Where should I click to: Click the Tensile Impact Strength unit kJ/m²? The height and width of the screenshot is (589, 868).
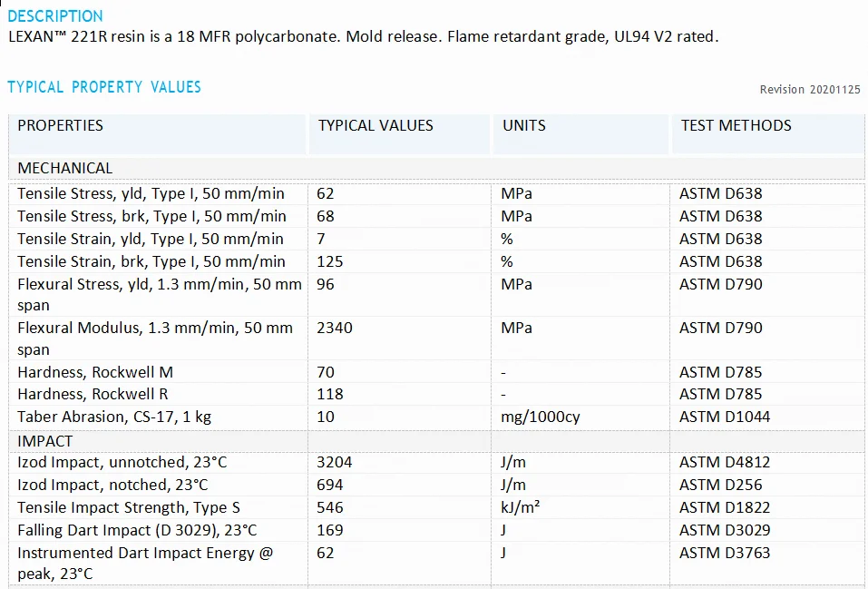pos(521,507)
